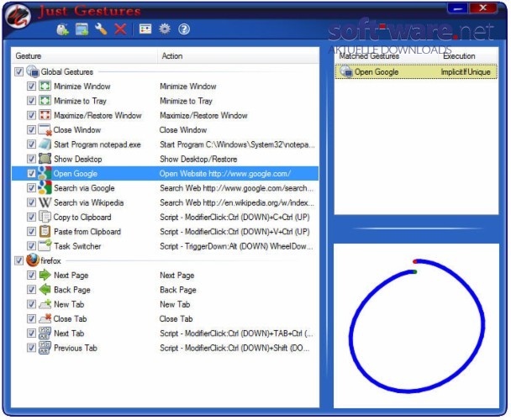Screen dimensions: 511x420
Task: Click the Maximize/Restore Window gesture icon
Action: pos(45,115)
